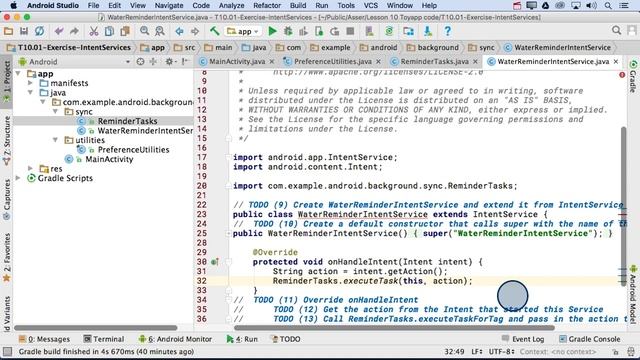The image size is (640, 360).
Task: Toggle the 7: Structure side panel
Action: point(7,141)
